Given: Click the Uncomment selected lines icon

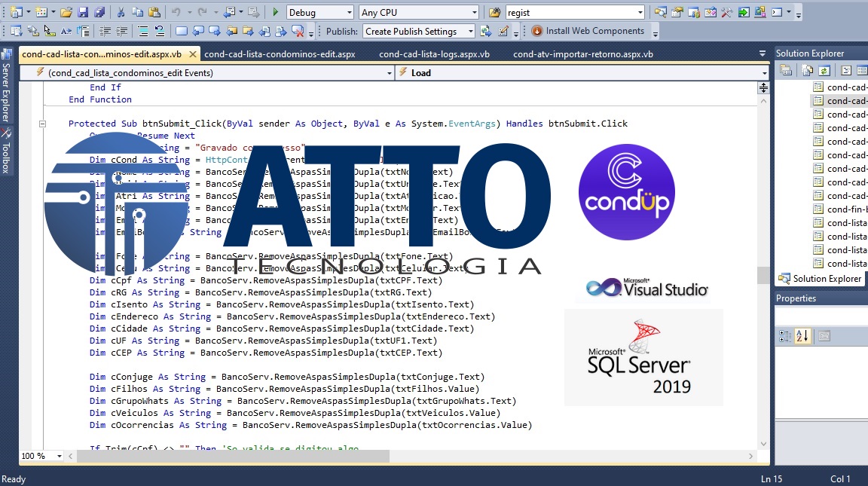Looking at the screenshot, I should coord(160,32).
